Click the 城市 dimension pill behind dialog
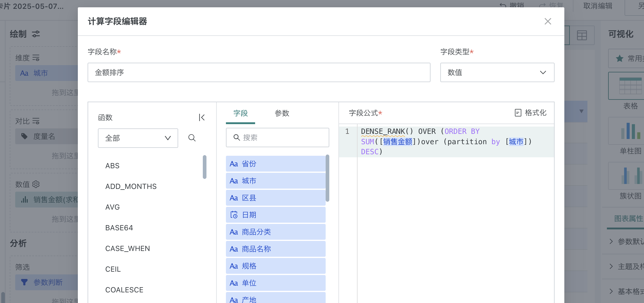This screenshot has width=644, height=303. point(47,73)
